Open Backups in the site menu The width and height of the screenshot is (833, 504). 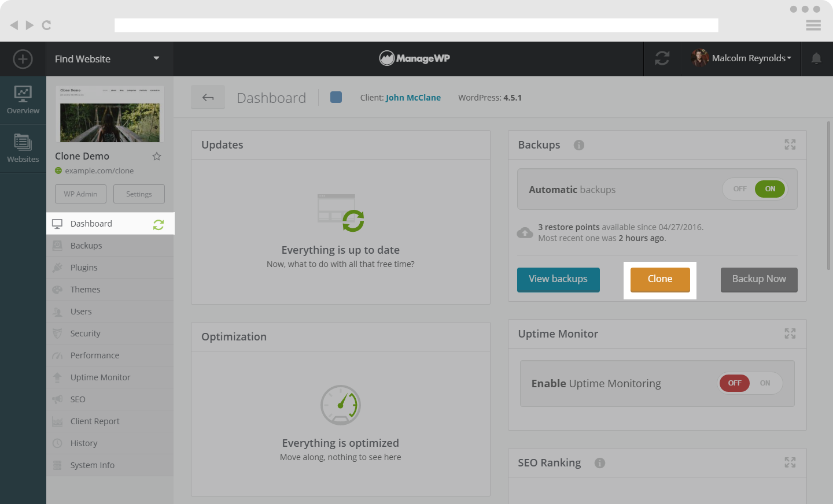tap(110, 246)
